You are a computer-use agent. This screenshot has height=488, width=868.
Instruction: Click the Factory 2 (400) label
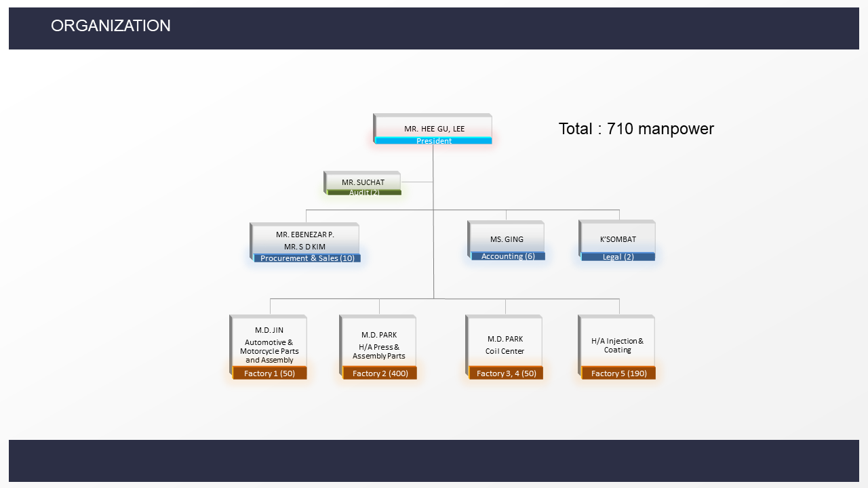pos(380,373)
